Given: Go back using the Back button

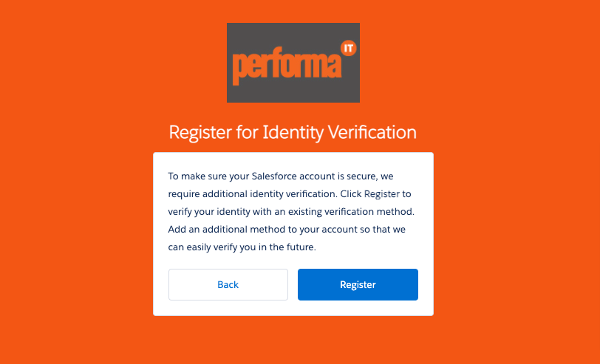Looking at the screenshot, I should click(228, 284).
